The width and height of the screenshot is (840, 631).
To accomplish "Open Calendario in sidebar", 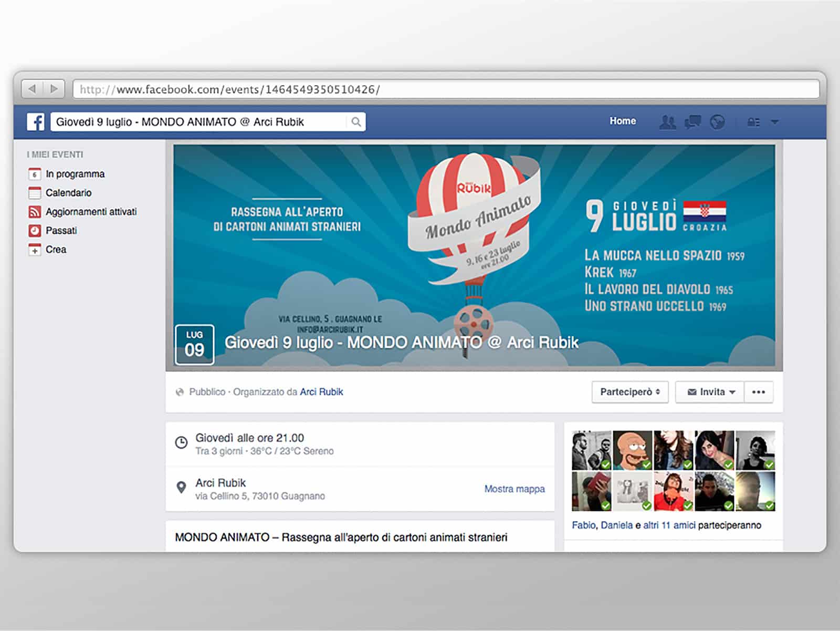I will [68, 193].
